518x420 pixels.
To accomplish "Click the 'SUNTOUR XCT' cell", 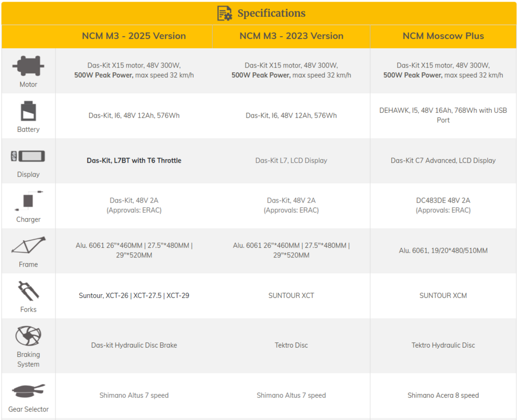I will 291,295.
